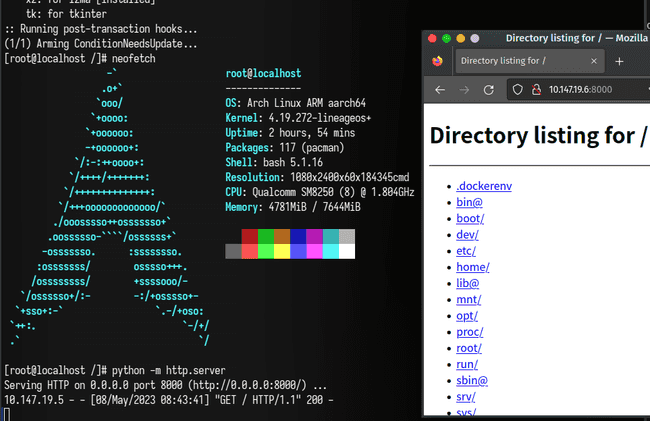Close the Directory listing tab
The image size is (650, 421).
pos(594,61)
